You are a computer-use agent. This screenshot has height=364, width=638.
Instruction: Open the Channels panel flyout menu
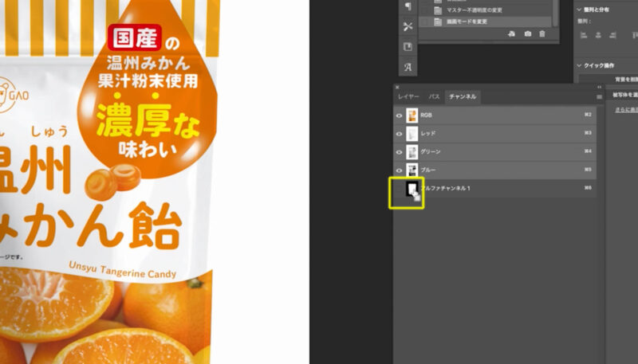click(x=599, y=96)
